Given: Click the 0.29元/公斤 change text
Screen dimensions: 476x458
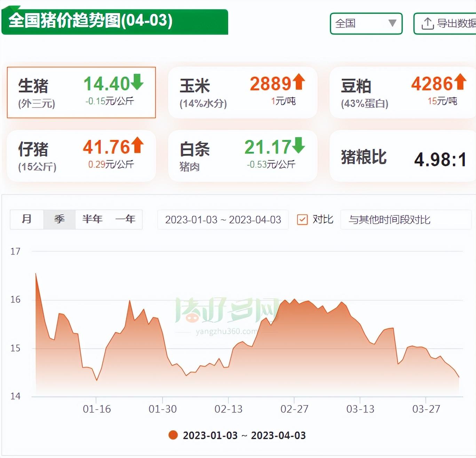Looking at the screenshot, I should (x=111, y=164).
